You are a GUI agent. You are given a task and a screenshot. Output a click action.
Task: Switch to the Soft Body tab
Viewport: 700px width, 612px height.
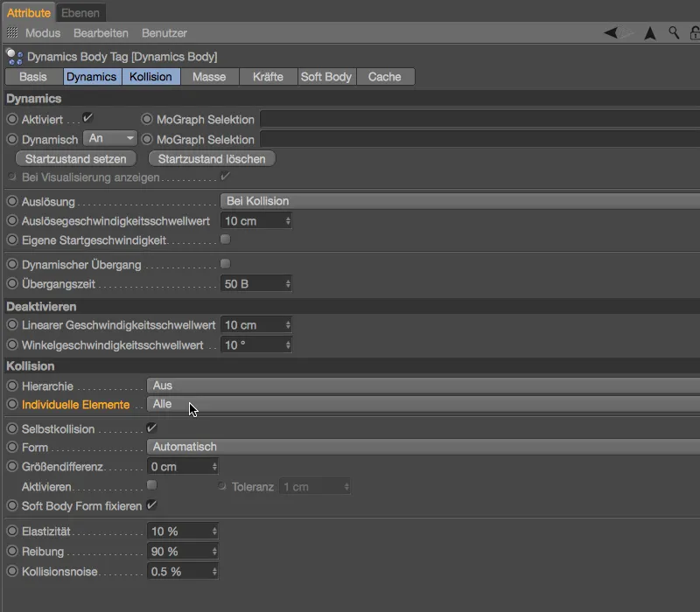click(326, 77)
